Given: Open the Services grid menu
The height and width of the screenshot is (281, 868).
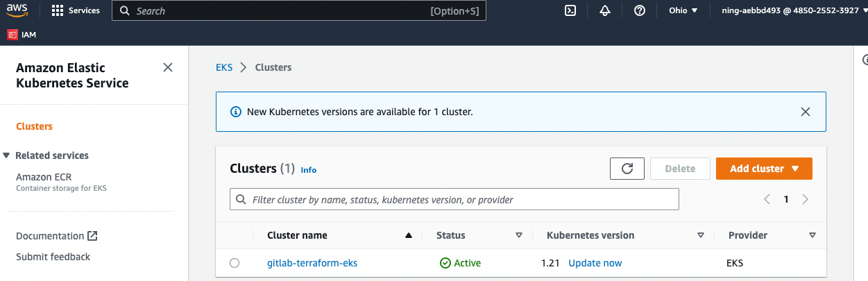Looking at the screenshot, I should [x=76, y=10].
